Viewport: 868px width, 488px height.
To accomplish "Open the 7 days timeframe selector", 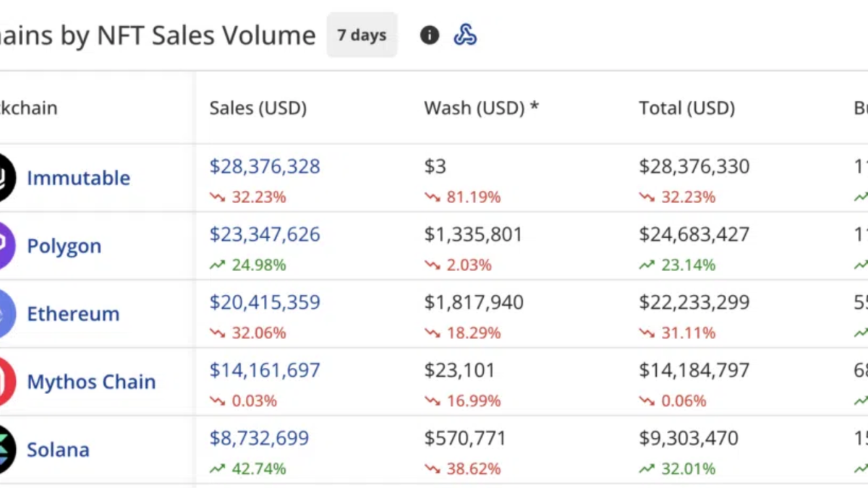I will (x=362, y=35).
